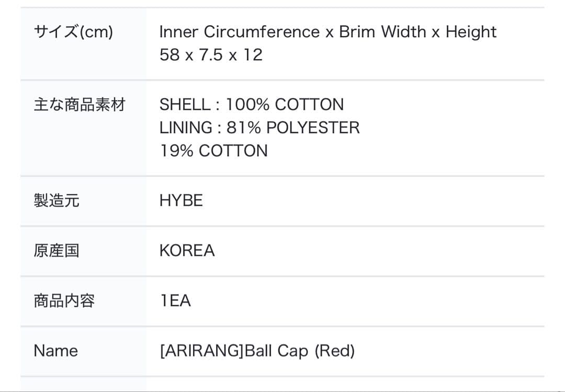Click the 製造元 label

56,200
